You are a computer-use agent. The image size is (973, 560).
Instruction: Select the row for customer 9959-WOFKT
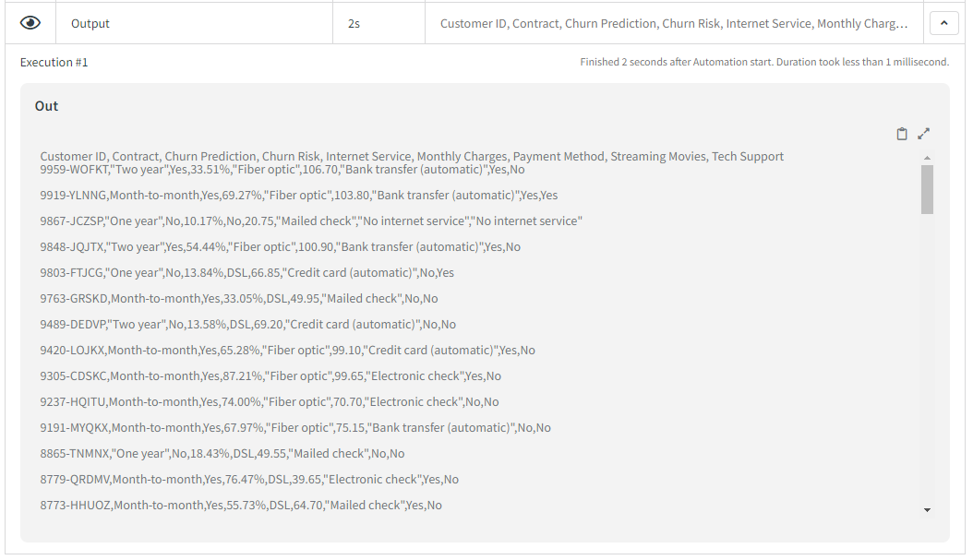point(277,169)
